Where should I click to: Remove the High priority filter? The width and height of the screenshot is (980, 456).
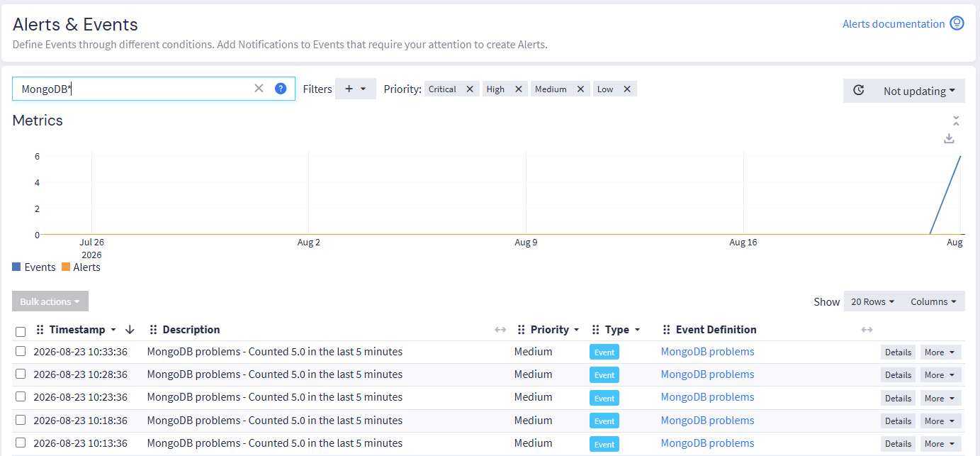[518, 89]
